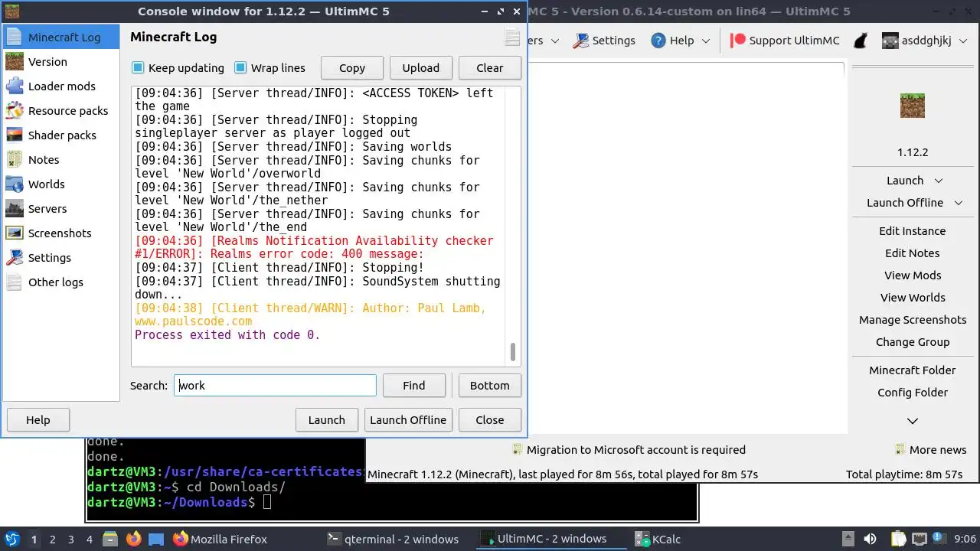Click the Worlds globe icon in sidebar
The width and height of the screenshot is (980, 551).
(15, 184)
